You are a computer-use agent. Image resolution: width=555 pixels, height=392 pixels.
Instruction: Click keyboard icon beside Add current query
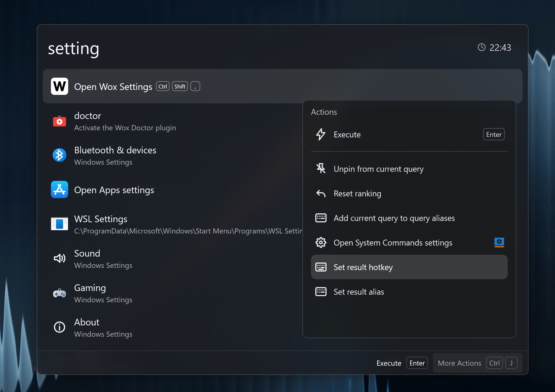point(321,218)
